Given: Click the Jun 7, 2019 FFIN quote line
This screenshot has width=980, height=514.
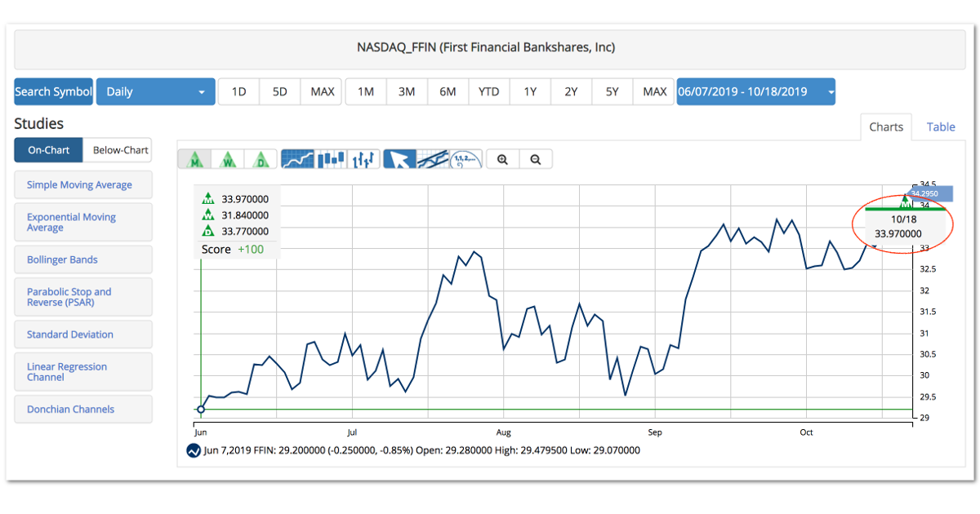Looking at the screenshot, I should click(421, 450).
